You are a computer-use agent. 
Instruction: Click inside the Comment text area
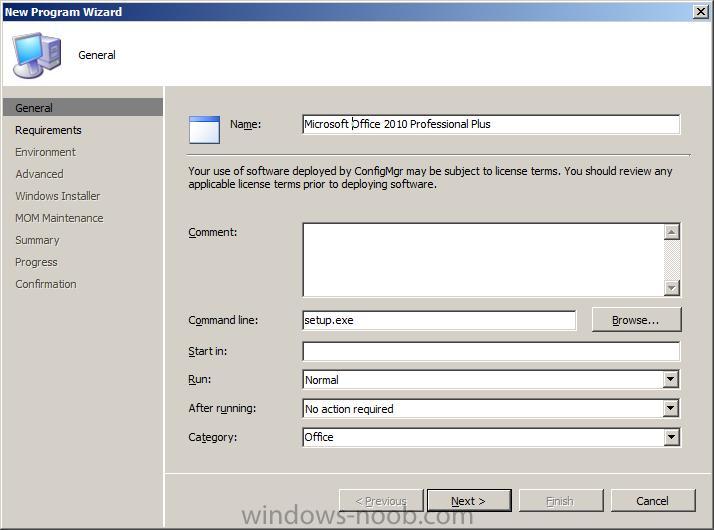click(483, 260)
